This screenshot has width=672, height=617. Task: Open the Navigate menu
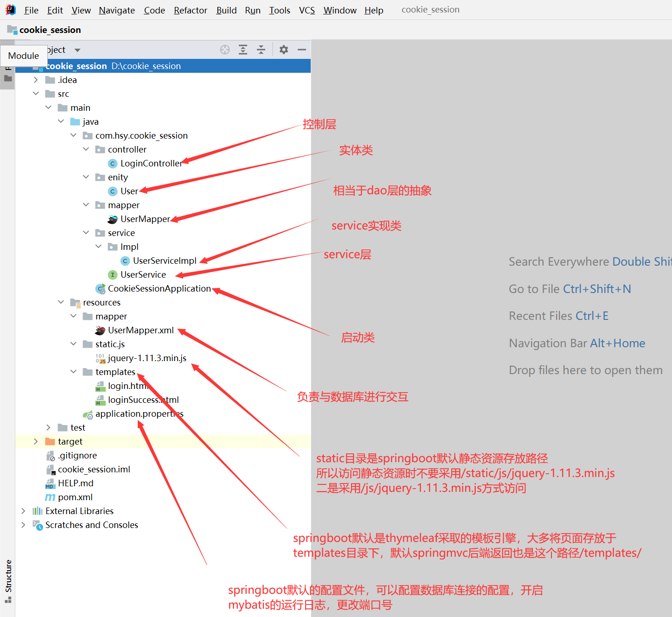(x=117, y=10)
